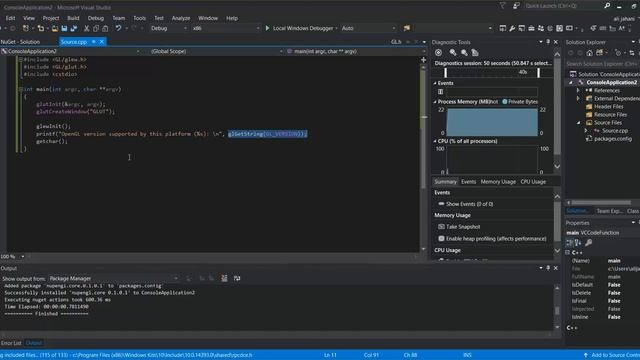Click the left handle of diagnostics timeline

pos(445,73)
